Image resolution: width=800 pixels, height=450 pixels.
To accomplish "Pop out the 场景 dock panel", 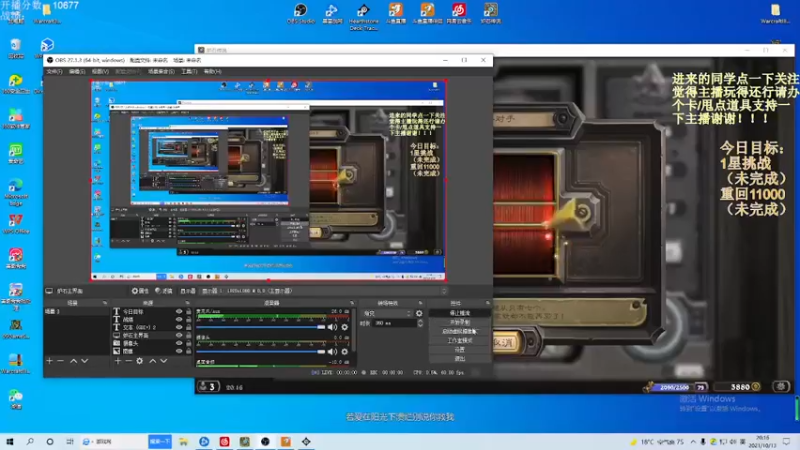I will coord(105,303).
